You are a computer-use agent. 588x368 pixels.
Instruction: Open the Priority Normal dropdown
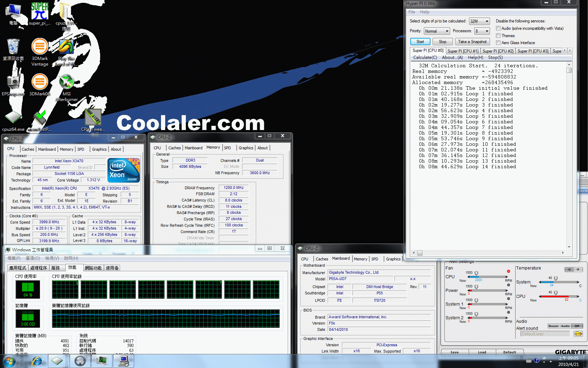[x=436, y=31]
